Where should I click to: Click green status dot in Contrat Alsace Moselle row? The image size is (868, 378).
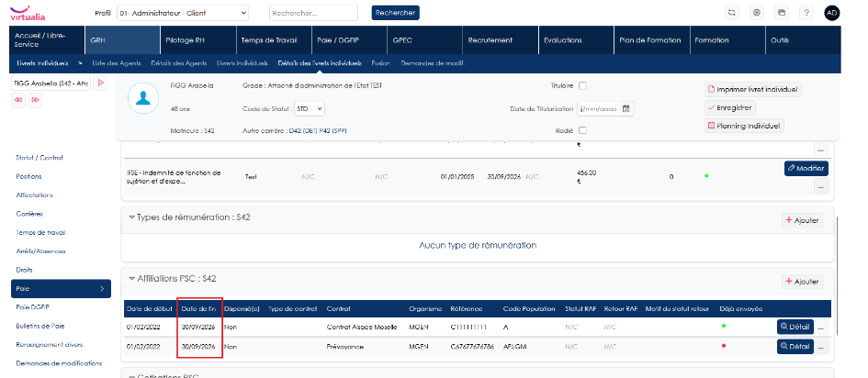pos(724,326)
